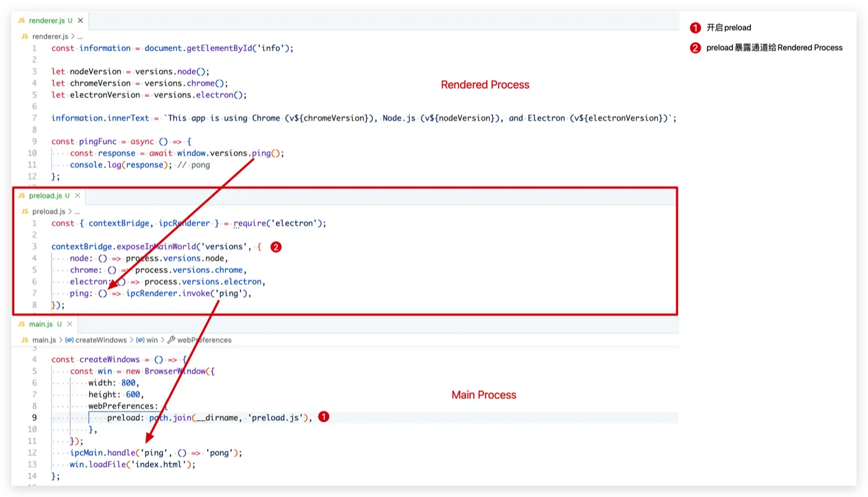Screen dimensions: 868x497
Task: Activate the main.js tab
Action: tap(41, 325)
